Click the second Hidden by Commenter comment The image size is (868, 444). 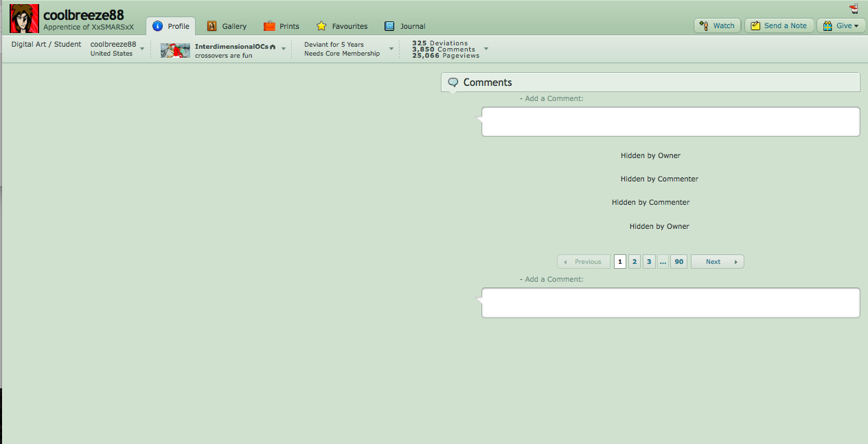(650, 202)
